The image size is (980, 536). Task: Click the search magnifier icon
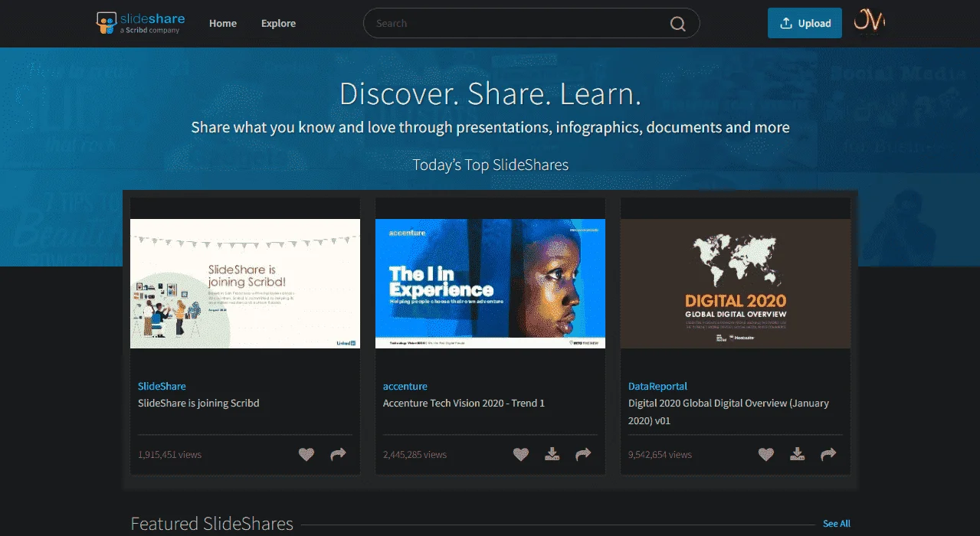(677, 24)
